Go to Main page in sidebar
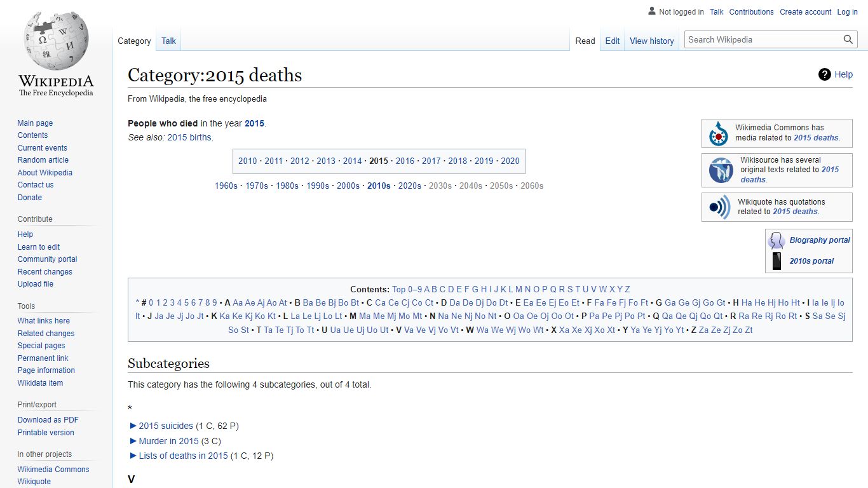The width and height of the screenshot is (868, 488). pyautogui.click(x=35, y=123)
